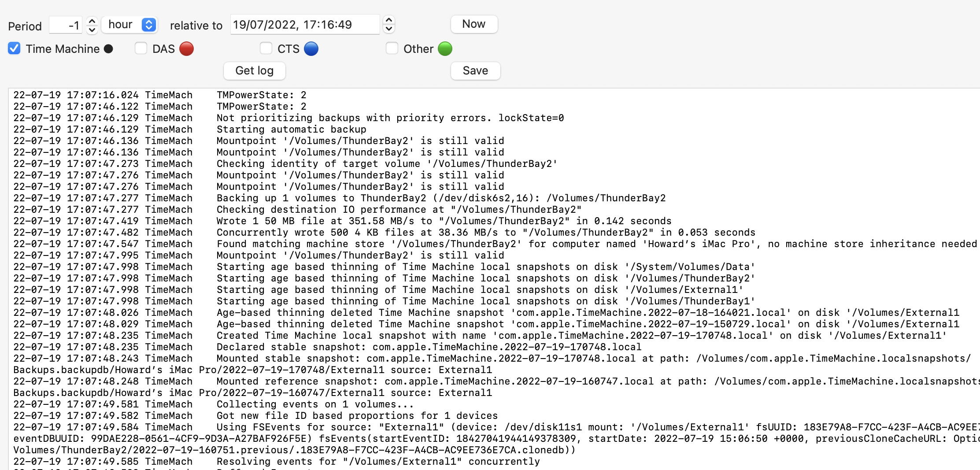
Task: Click the Now button
Action: (x=474, y=24)
